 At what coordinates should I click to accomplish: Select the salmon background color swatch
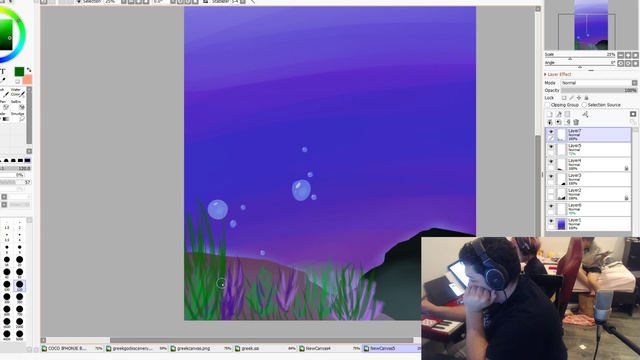click(x=27, y=79)
